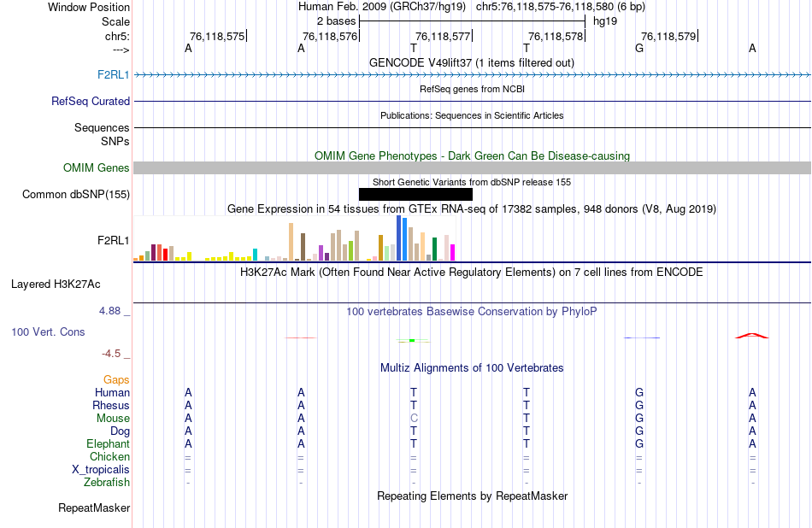Click 'Repeating Elements by RepeatMasker' title

click(473, 496)
